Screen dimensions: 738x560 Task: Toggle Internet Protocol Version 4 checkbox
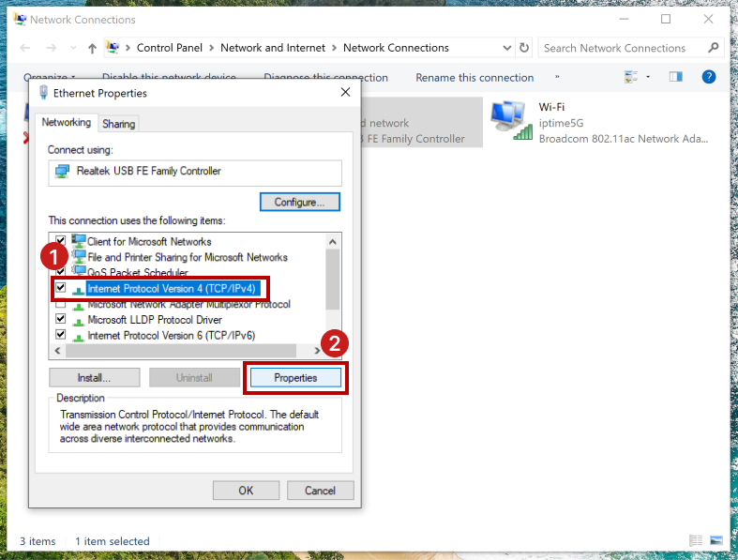coord(61,288)
